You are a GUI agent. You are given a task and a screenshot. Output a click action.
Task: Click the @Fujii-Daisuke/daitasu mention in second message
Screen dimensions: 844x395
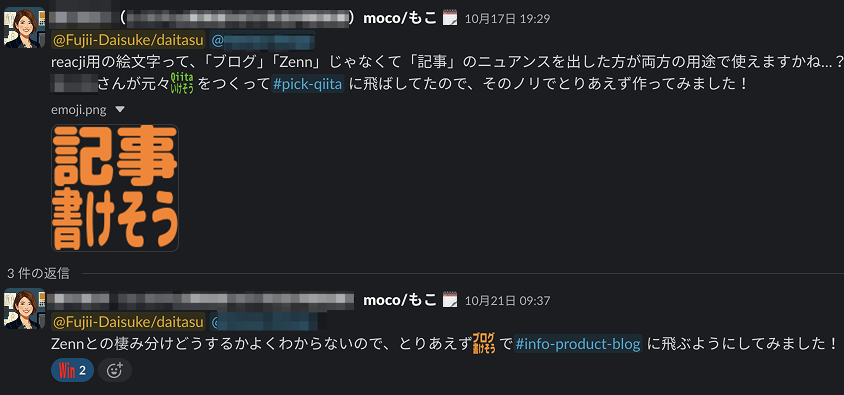point(128,322)
